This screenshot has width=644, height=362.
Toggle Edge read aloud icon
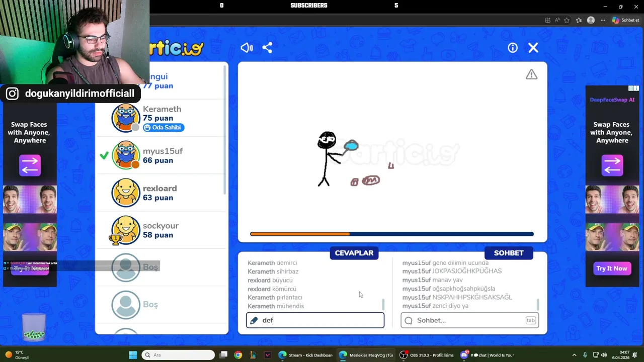point(557,20)
